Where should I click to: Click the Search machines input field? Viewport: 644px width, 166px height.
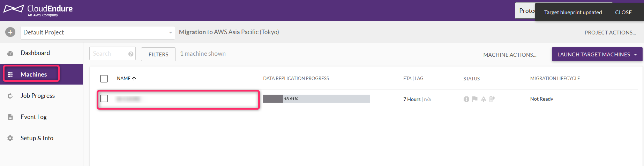pyautogui.click(x=109, y=54)
